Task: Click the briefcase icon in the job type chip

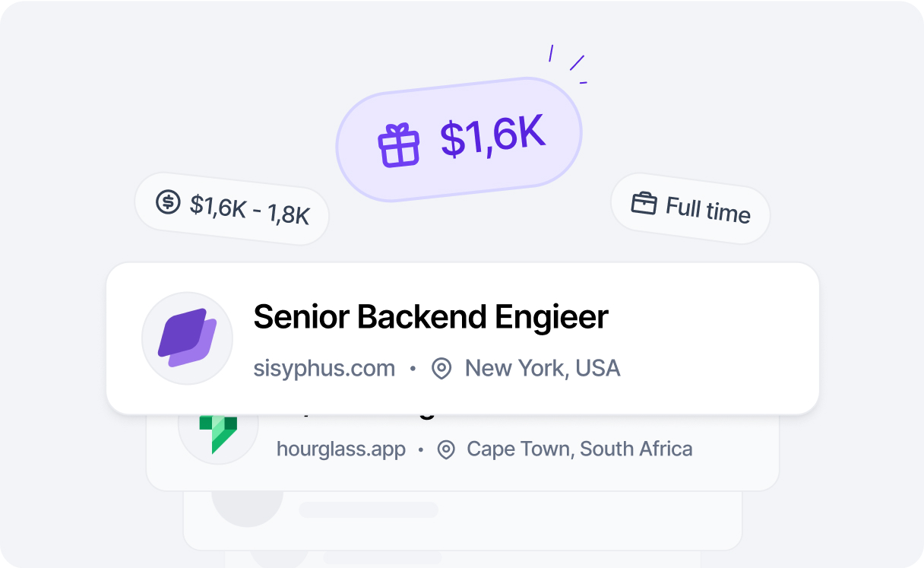Action: pos(644,203)
